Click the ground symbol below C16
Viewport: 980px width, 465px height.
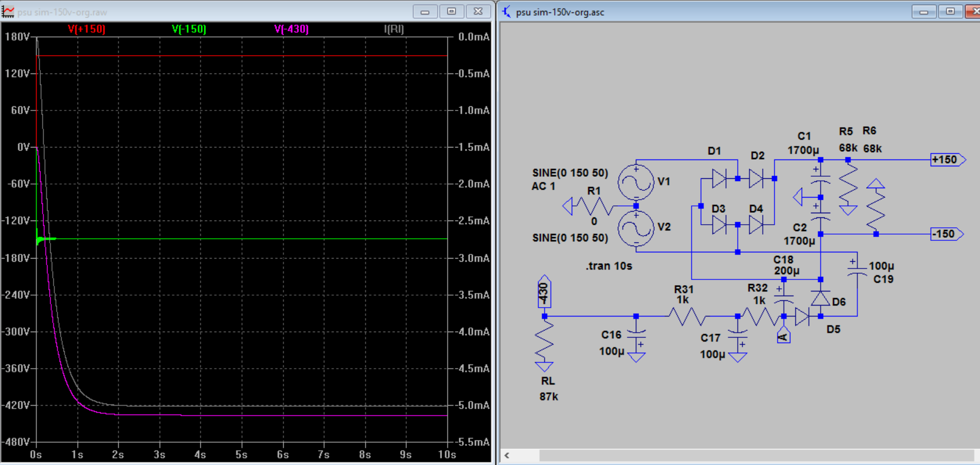(x=636, y=357)
